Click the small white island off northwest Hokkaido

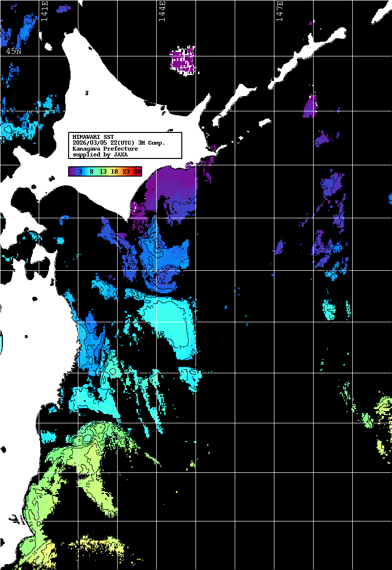point(87,93)
